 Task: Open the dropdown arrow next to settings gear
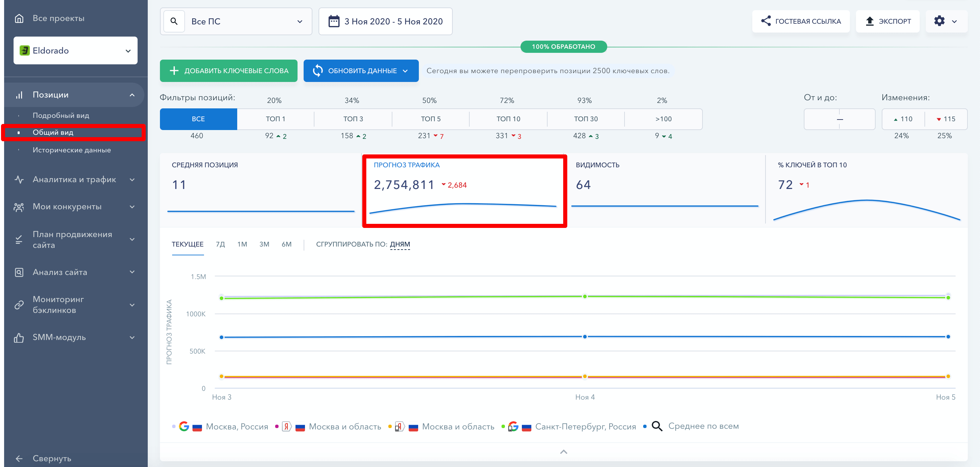954,22
